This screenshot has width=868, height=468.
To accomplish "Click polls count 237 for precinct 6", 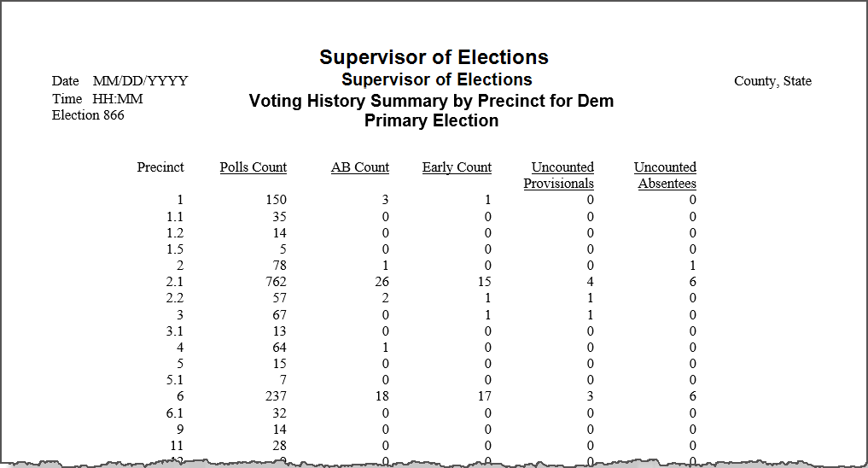I will click(x=276, y=396).
